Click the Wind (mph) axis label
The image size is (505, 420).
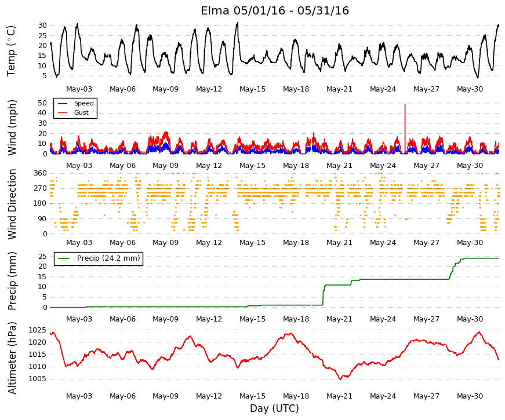tap(12, 128)
